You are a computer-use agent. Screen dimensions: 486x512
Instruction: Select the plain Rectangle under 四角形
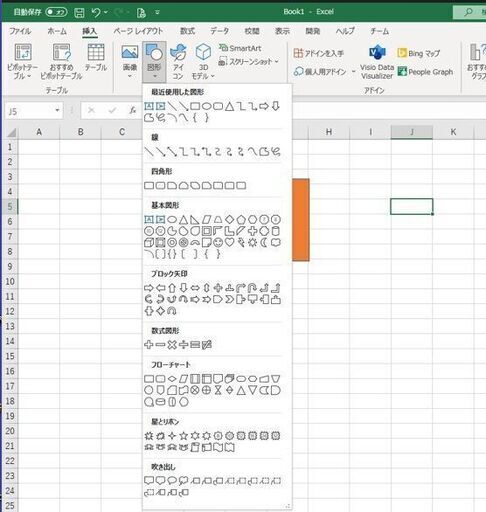(x=149, y=185)
